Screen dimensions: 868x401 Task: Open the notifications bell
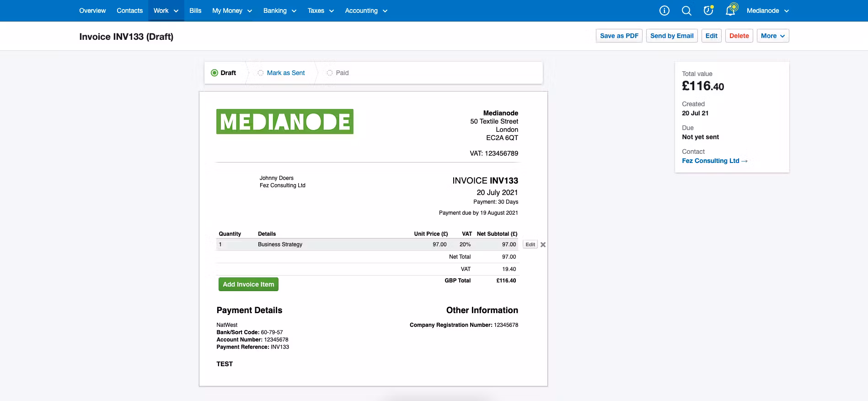click(730, 11)
